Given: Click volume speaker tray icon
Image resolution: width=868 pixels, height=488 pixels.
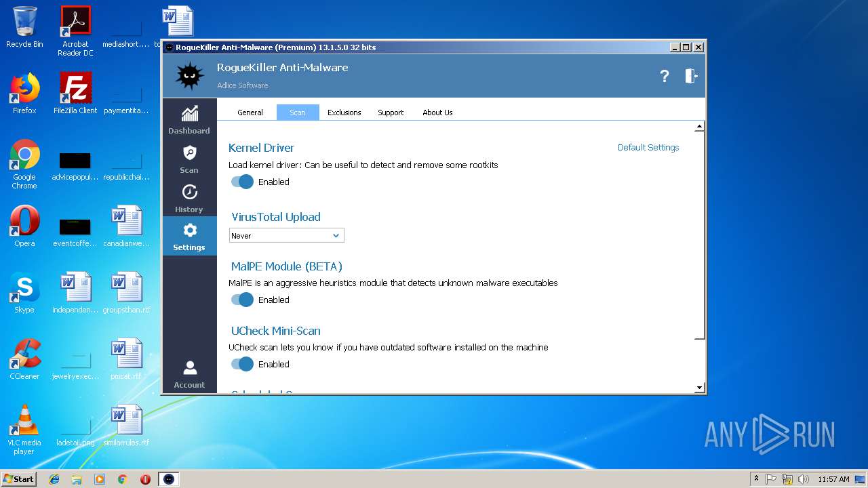Looking at the screenshot, I should pos(804,479).
